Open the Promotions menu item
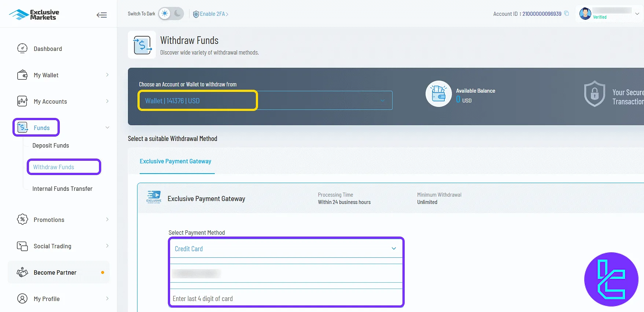Image resolution: width=644 pixels, height=312 pixels. (49, 220)
